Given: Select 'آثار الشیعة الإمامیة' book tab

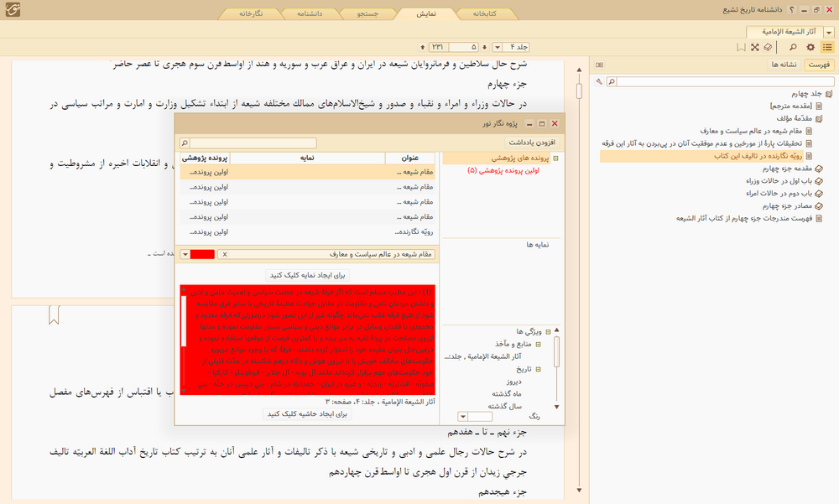Looking at the screenshot, I should [784, 32].
